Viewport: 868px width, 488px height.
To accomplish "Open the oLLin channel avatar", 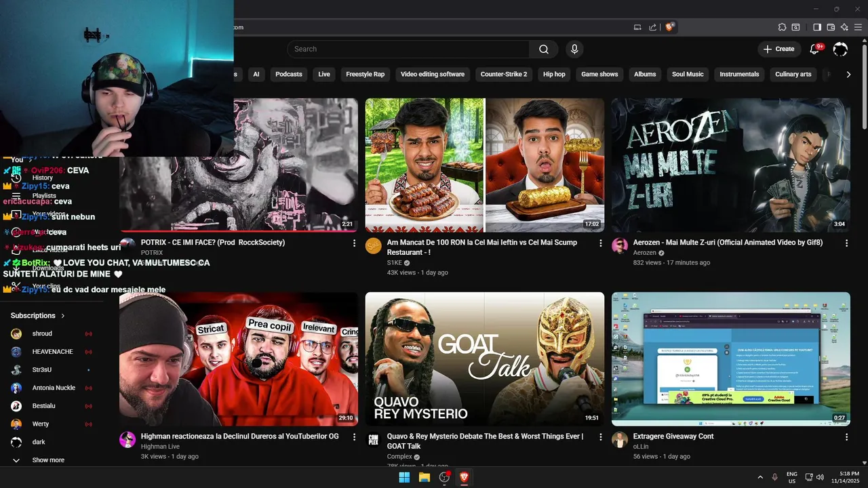I will (x=620, y=439).
